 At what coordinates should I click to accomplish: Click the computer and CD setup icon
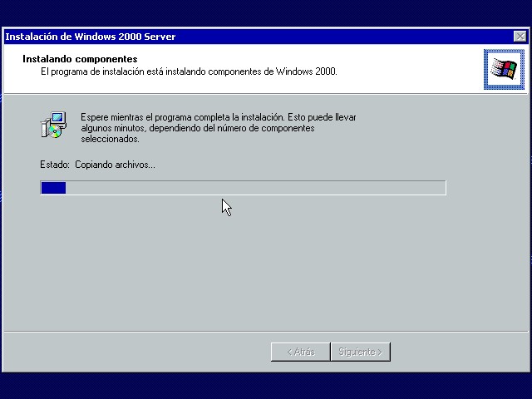click(x=53, y=125)
